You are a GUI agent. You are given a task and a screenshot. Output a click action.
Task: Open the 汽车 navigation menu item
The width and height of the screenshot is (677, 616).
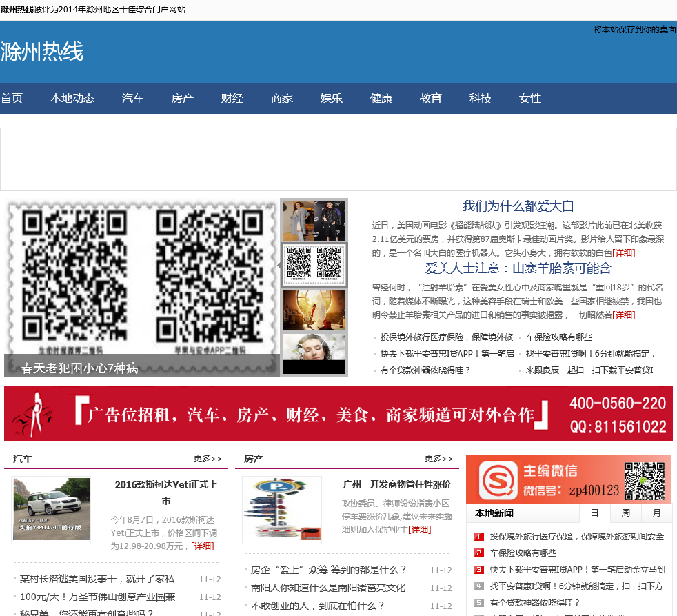[x=132, y=99]
